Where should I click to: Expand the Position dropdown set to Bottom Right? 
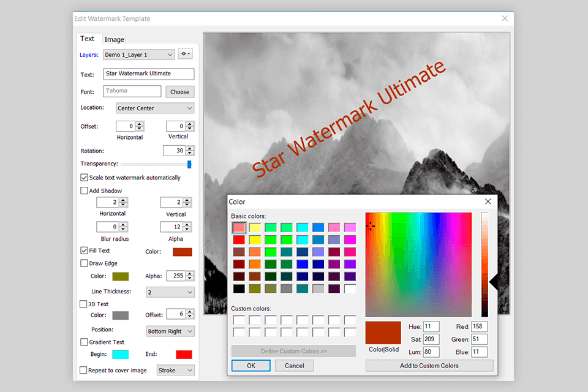point(170,331)
